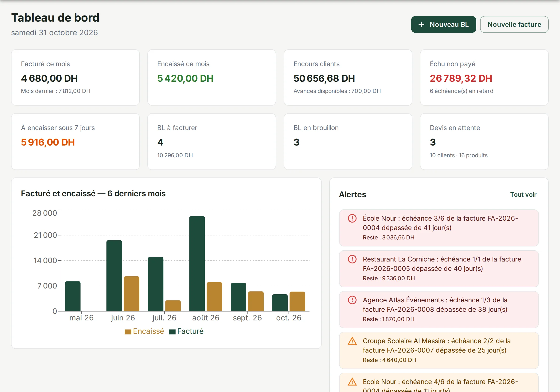Click the juin 26 Encaissé bar

pos(131,294)
